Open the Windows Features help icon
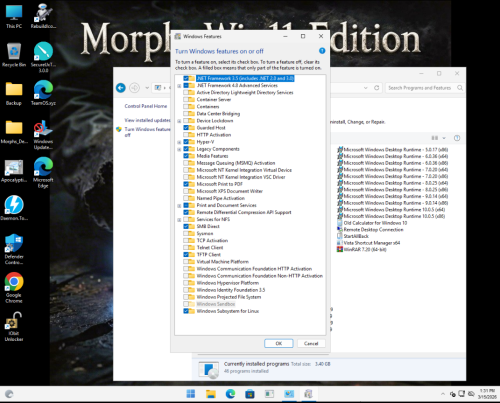 click(x=322, y=51)
